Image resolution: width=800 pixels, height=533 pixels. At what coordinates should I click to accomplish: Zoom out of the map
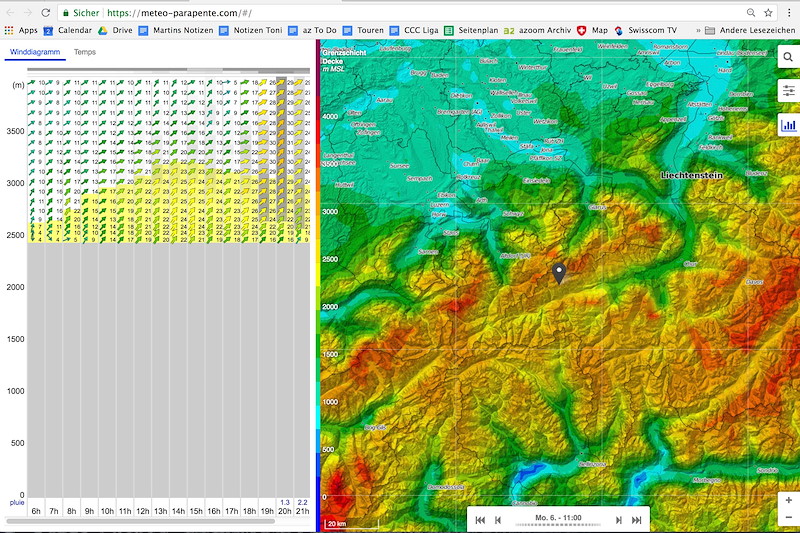point(788,516)
